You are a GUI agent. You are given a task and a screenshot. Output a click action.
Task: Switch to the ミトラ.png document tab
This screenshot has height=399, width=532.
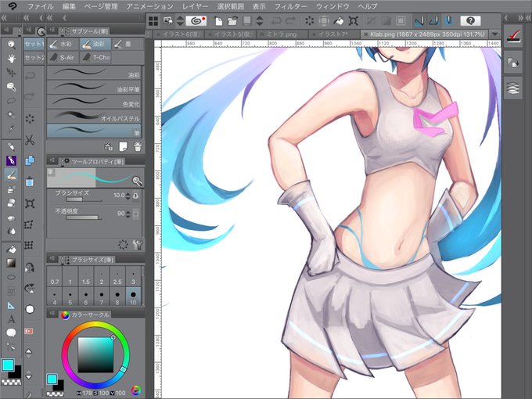282,34
